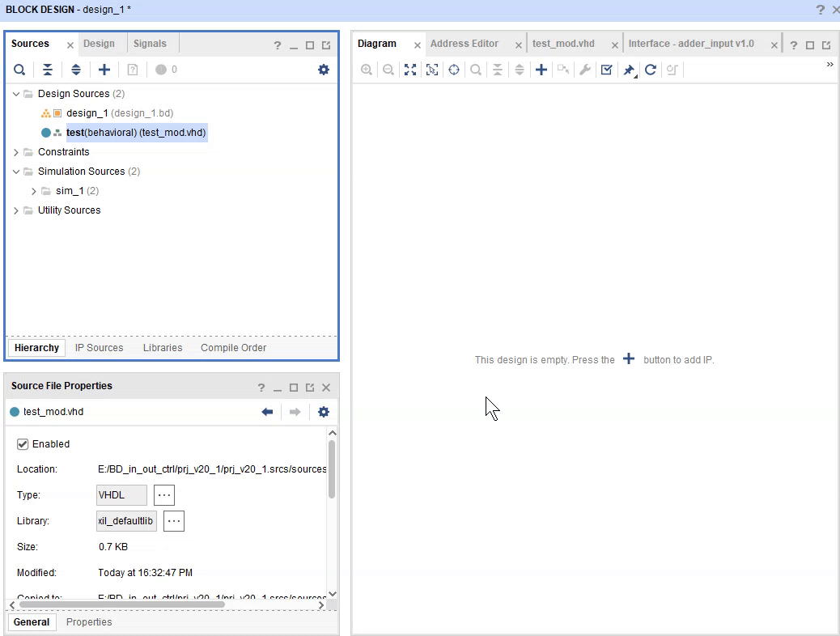Show more diagram toolbar items chevron
Screen dimensions: 840x636
[829, 64]
